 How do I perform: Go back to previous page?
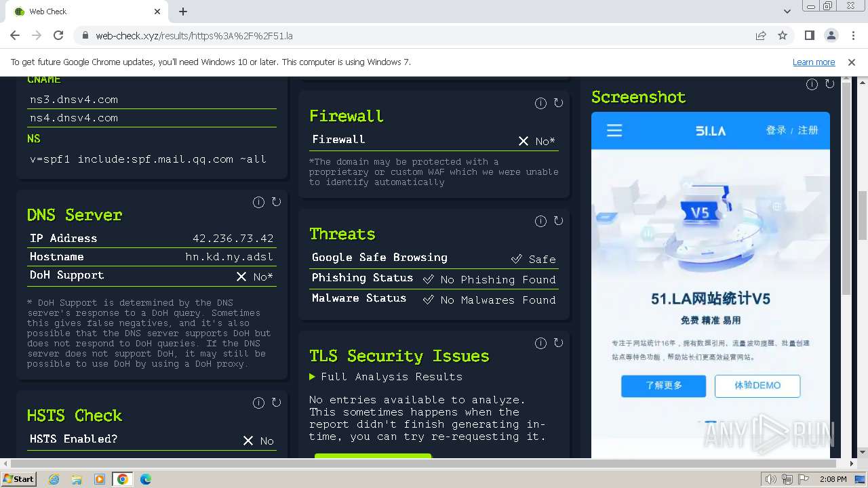coord(15,35)
